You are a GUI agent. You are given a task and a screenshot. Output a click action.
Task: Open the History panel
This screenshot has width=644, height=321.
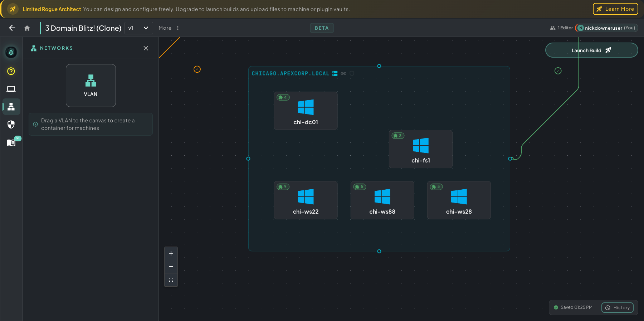click(x=618, y=308)
